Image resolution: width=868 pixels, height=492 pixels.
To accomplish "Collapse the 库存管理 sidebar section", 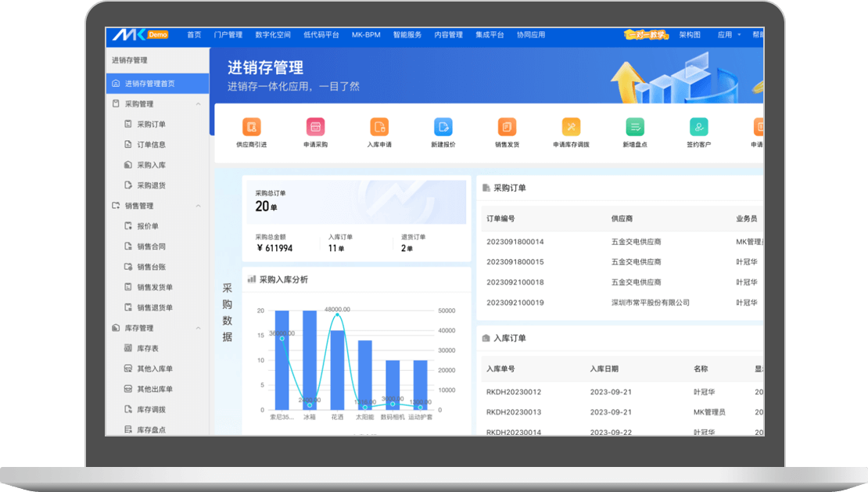I will click(199, 329).
